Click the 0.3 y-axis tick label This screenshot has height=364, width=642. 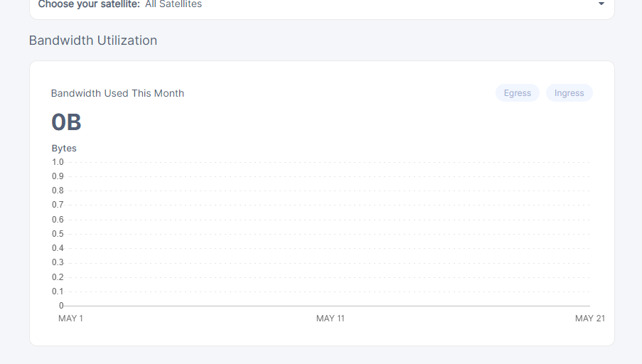pos(58,262)
